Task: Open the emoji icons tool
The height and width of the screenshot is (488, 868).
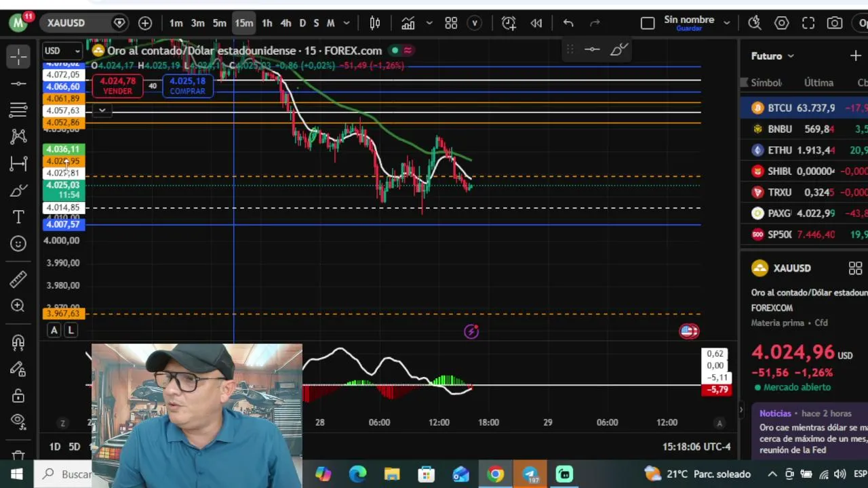Action: click(x=18, y=243)
